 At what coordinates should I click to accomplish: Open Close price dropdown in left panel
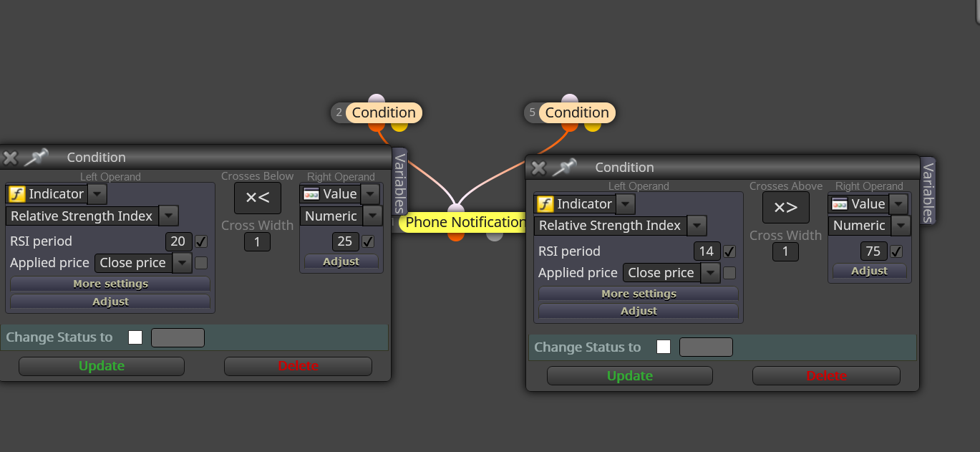pyautogui.click(x=183, y=263)
